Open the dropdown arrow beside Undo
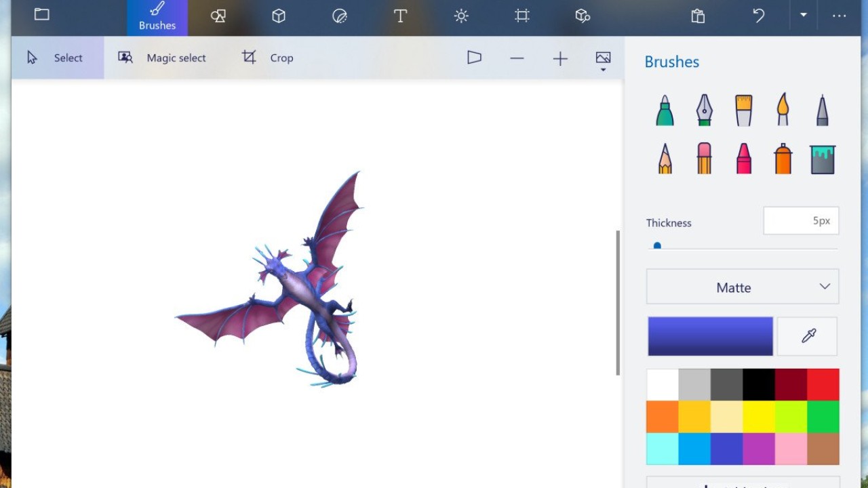 [804, 16]
